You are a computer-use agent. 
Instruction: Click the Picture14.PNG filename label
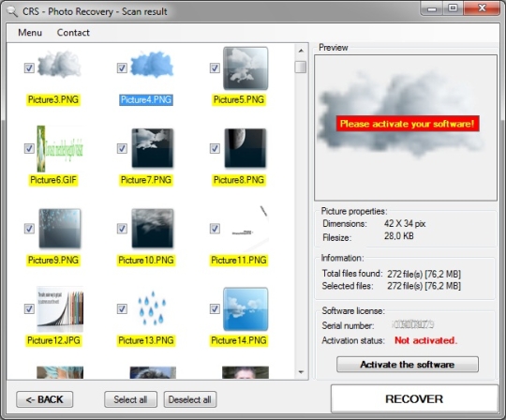coord(239,340)
